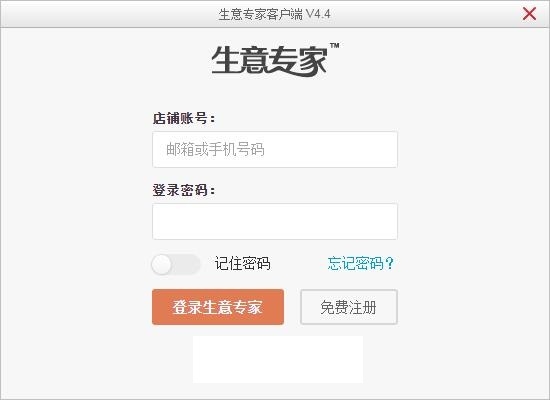Click the TM trademark symbol beside the logo

point(335,45)
